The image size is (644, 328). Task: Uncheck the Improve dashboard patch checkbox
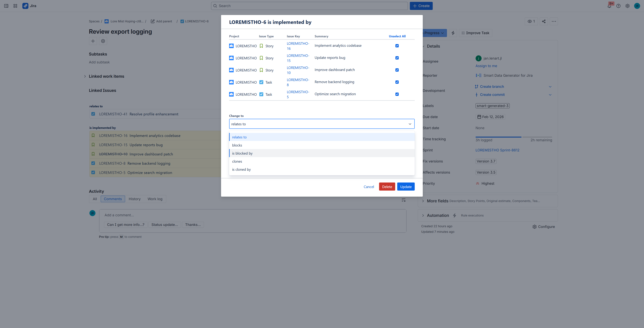[397, 70]
